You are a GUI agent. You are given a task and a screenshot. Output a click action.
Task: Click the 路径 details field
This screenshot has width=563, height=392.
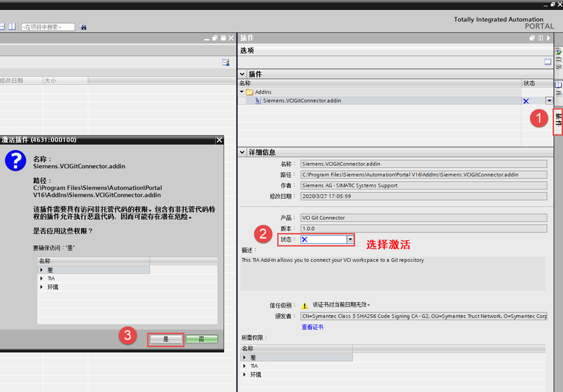(424, 175)
